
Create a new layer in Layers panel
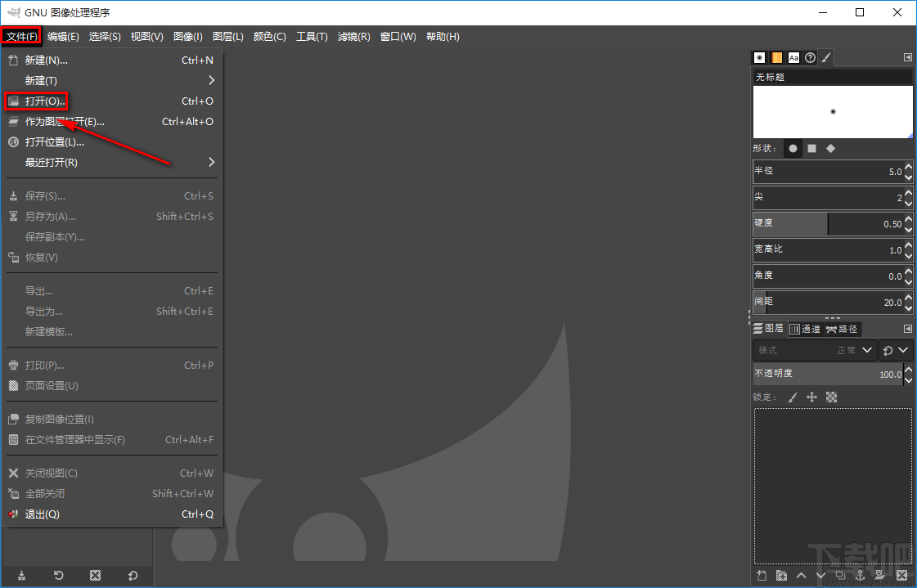tap(761, 576)
